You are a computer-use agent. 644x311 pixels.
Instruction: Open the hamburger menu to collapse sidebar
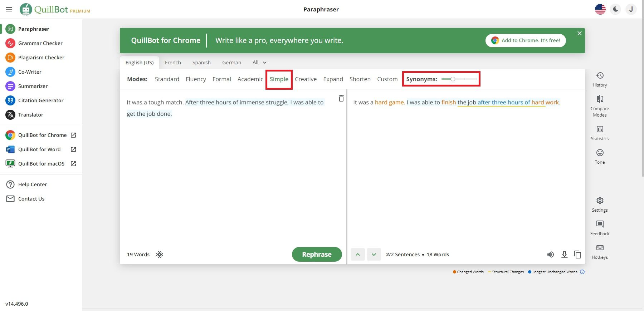point(9,9)
